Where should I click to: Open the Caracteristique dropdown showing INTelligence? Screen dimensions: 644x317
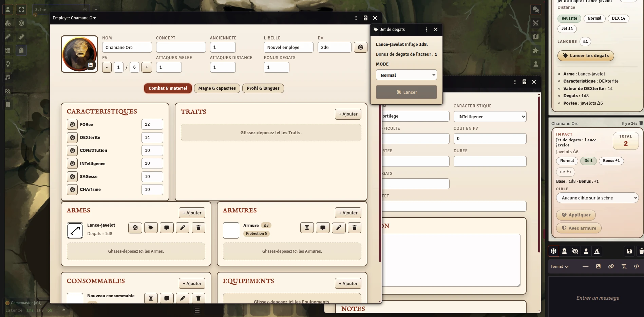tap(490, 117)
